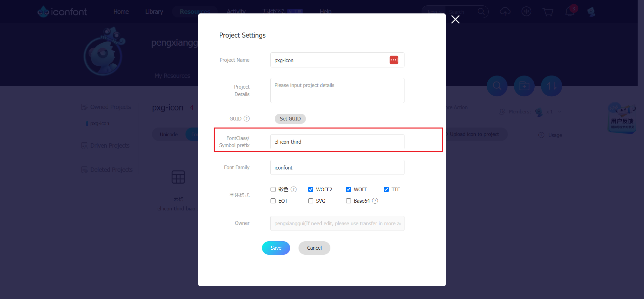Open the Help menu

pyautogui.click(x=325, y=12)
